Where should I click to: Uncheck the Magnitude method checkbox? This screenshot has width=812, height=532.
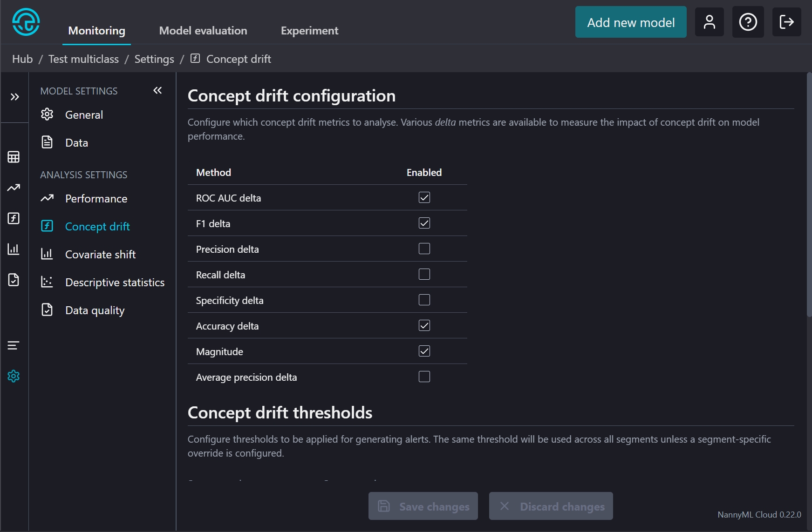click(424, 351)
